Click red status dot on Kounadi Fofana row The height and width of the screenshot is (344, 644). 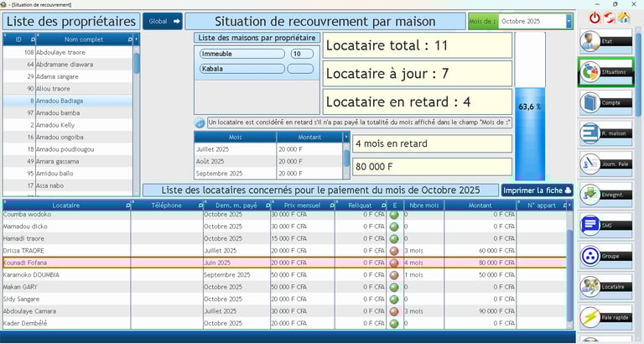coord(394,263)
